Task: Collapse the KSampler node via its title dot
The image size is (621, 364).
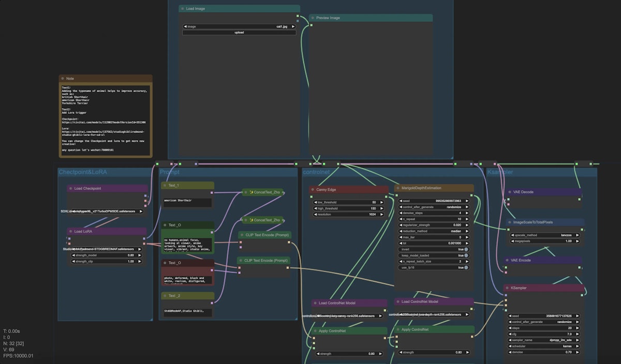Action: (x=507, y=288)
